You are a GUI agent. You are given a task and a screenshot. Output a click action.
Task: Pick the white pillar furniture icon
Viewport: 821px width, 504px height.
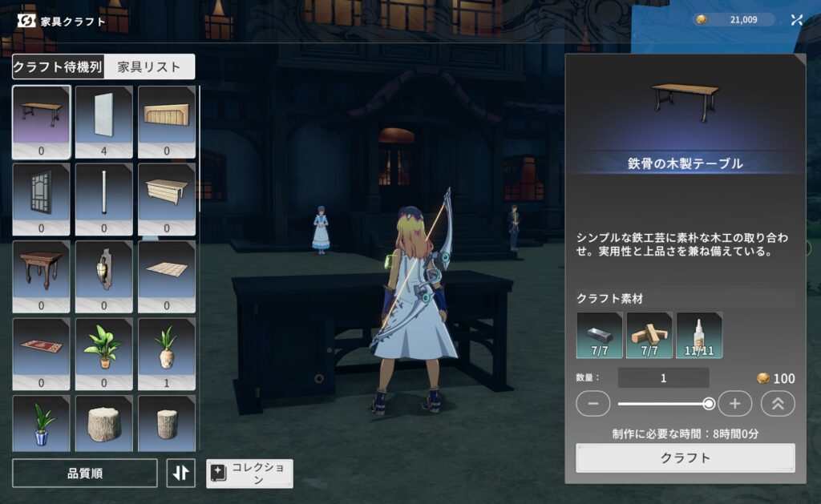tap(104, 193)
